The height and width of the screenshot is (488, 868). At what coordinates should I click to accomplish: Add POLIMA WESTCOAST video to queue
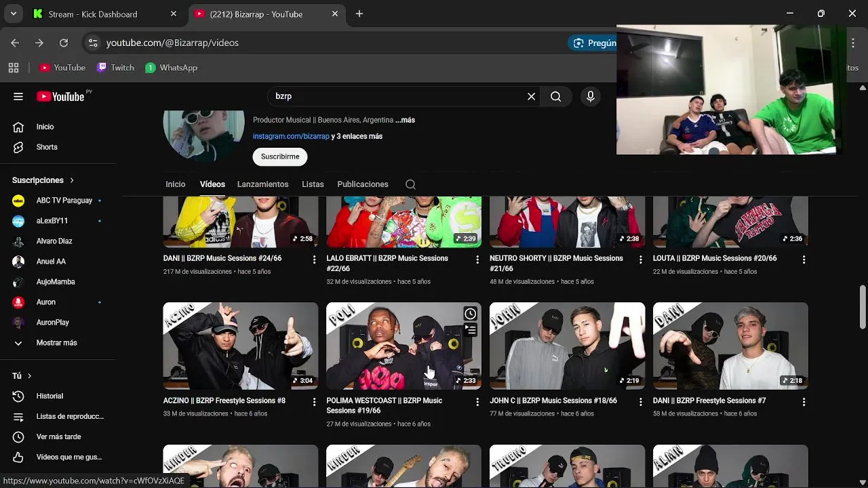(470, 330)
